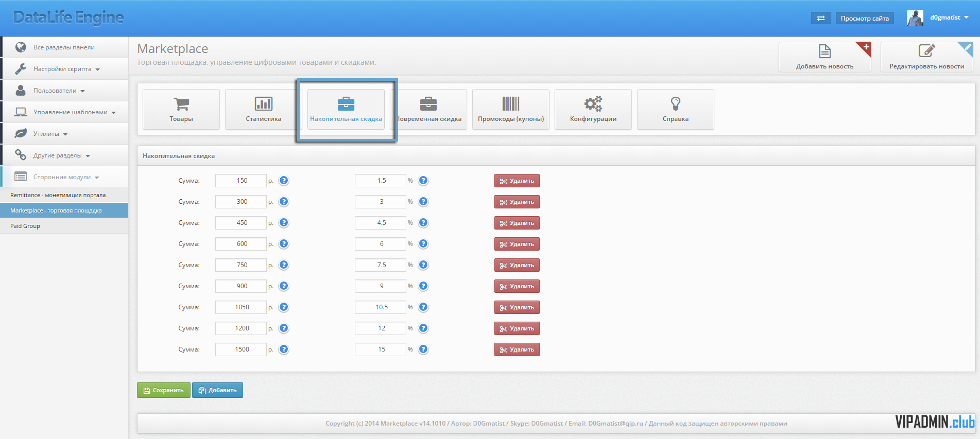Click help icon next to sum 1200

284,328
